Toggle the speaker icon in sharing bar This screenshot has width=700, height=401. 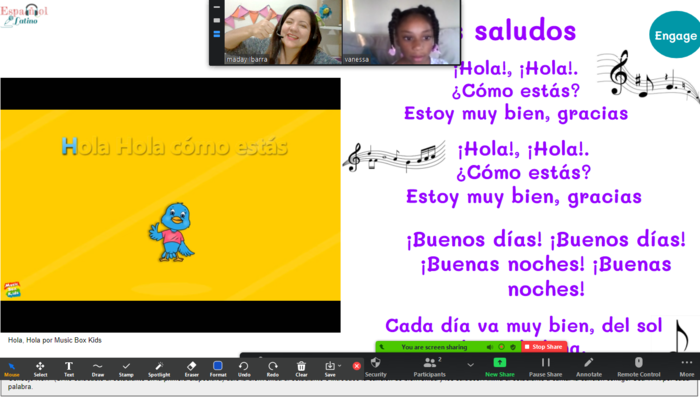pyautogui.click(x=489, y=347)
